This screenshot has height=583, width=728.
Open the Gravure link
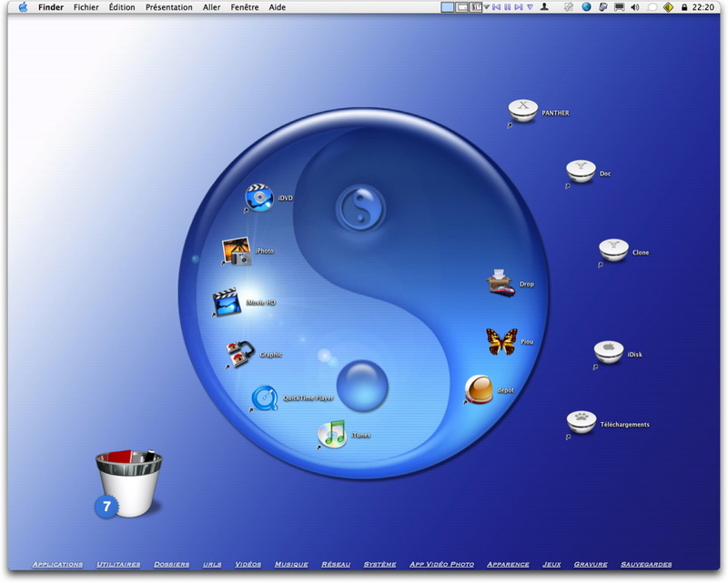(591, 565)
